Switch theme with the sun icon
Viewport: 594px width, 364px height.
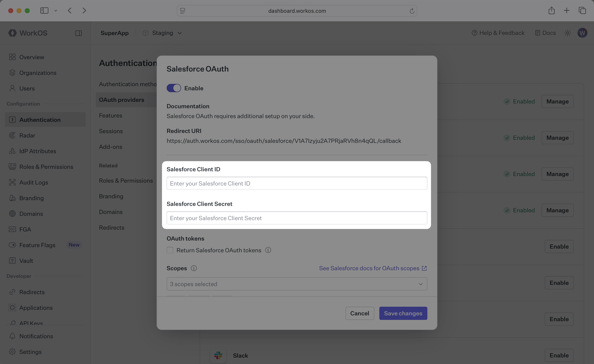click(567, 33)
